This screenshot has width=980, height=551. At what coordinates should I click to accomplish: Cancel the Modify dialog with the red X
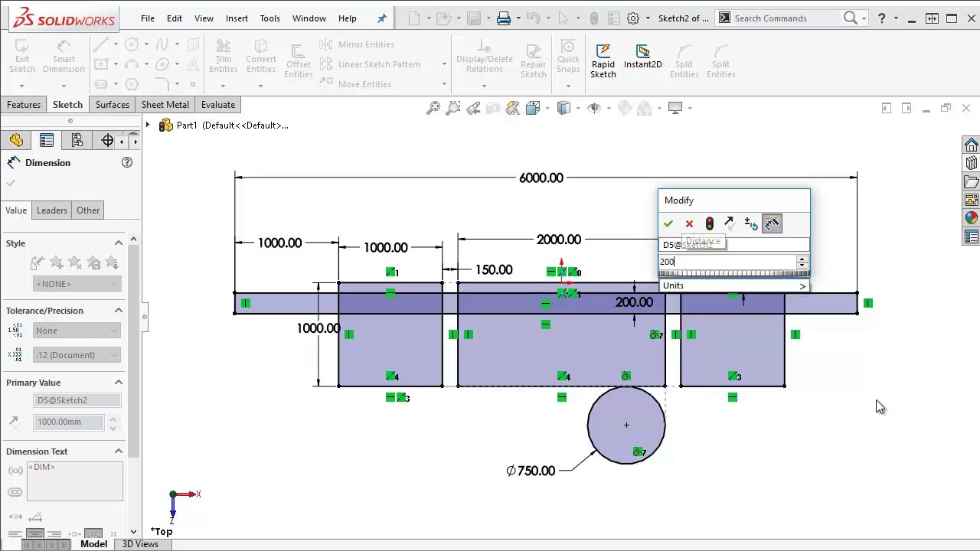689,223
